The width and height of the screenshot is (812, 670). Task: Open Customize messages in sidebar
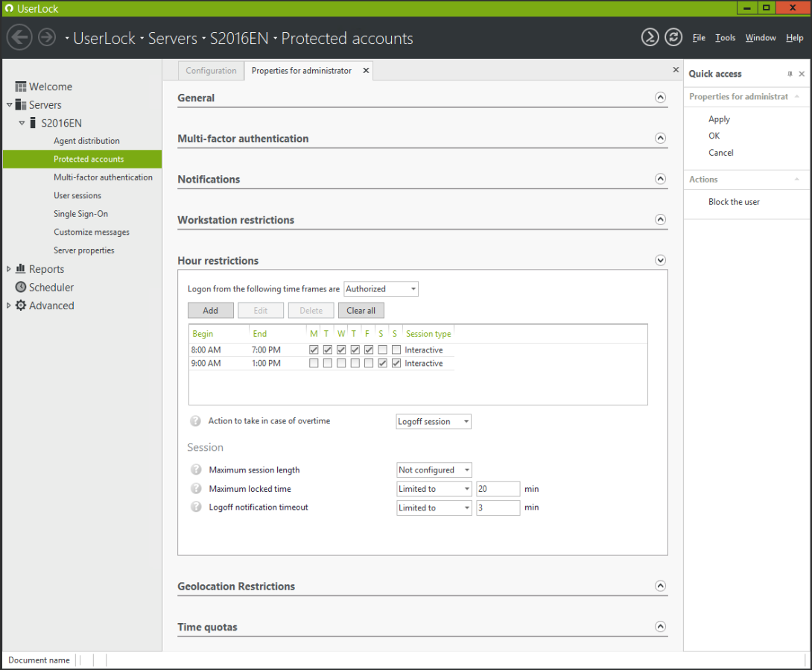(92, 232)
